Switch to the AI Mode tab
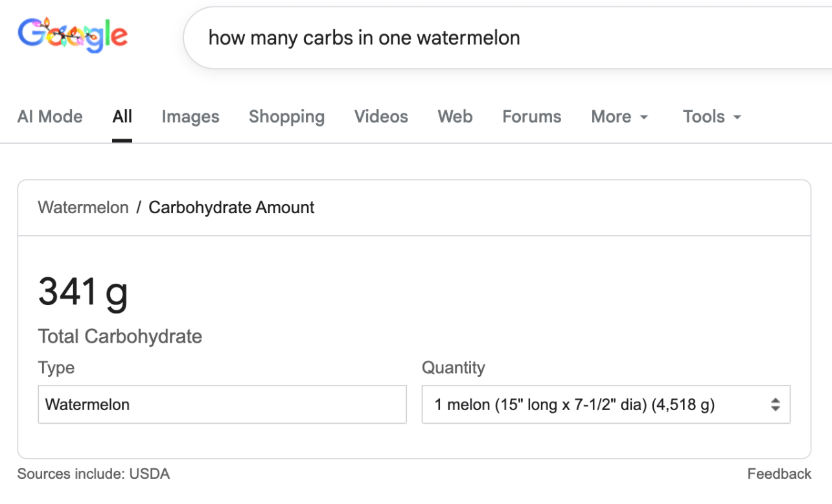Screen dimensions: 832x504 (x=50, y=117)
